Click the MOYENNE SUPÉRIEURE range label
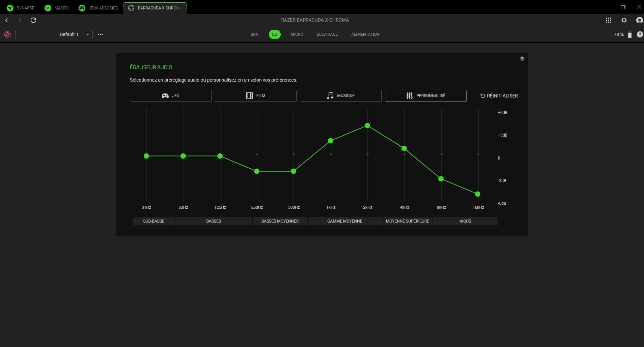The width and height of the screenshot is (644, 347). click(408, 221)
